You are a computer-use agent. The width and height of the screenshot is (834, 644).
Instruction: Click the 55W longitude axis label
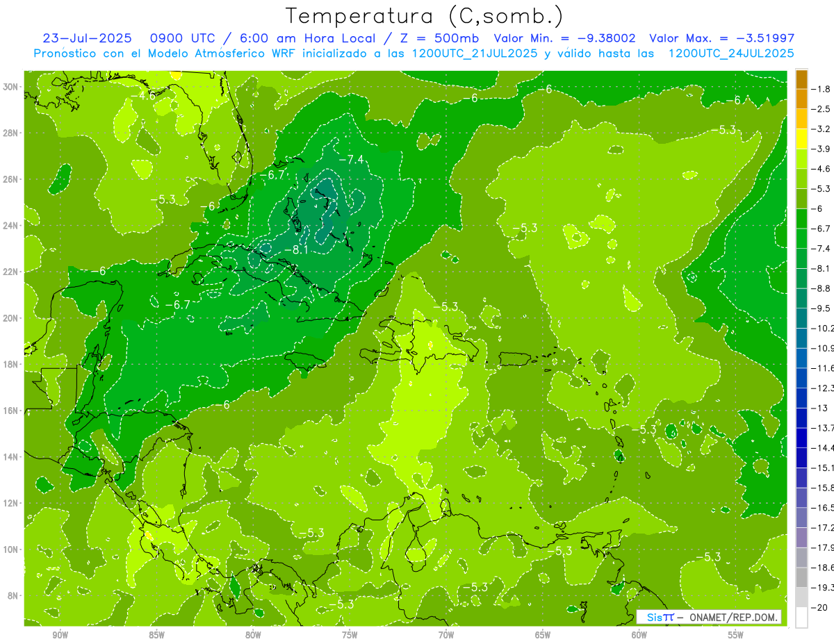coord(736,635)
